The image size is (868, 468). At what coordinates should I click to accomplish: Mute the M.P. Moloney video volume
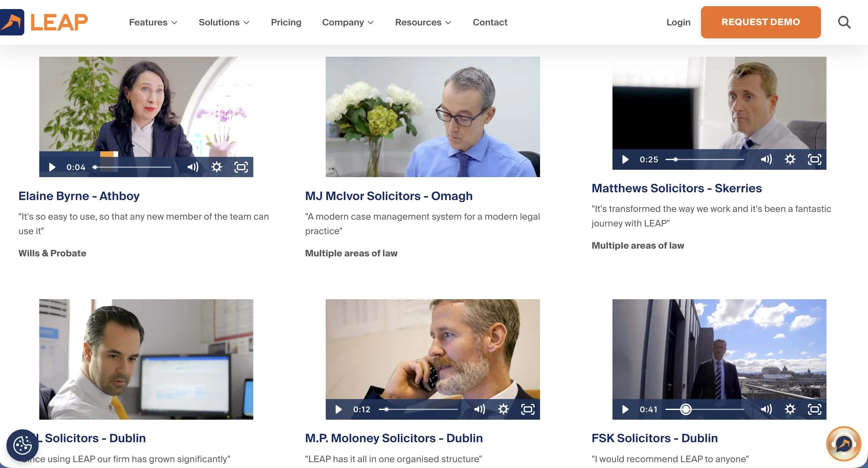point(479,409)
